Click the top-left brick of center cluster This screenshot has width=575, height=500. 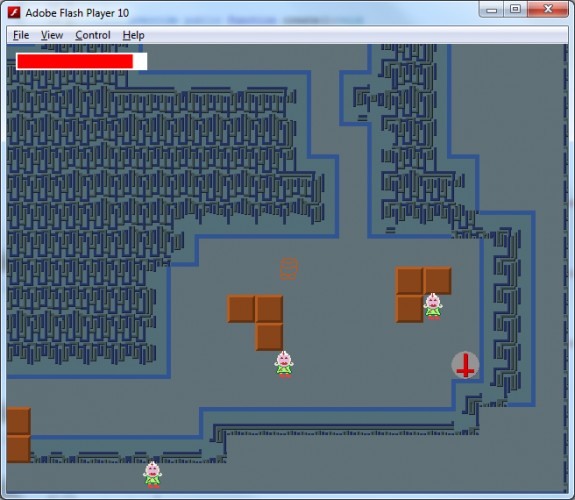pyautogui.click(x=241, y=309)
